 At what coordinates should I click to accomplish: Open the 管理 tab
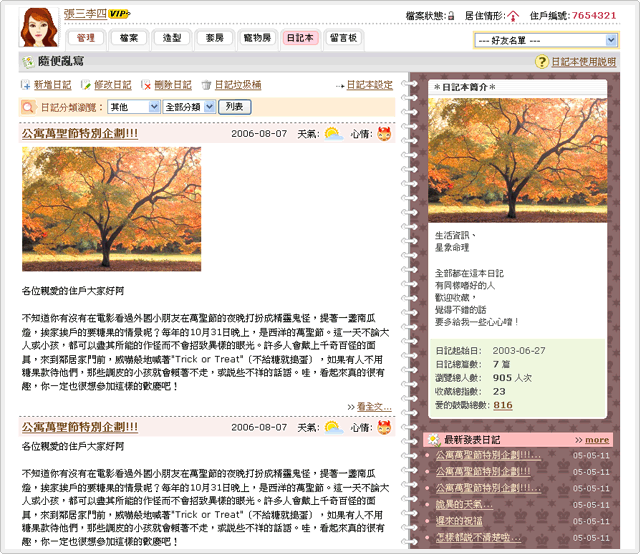tap(86, 38)
